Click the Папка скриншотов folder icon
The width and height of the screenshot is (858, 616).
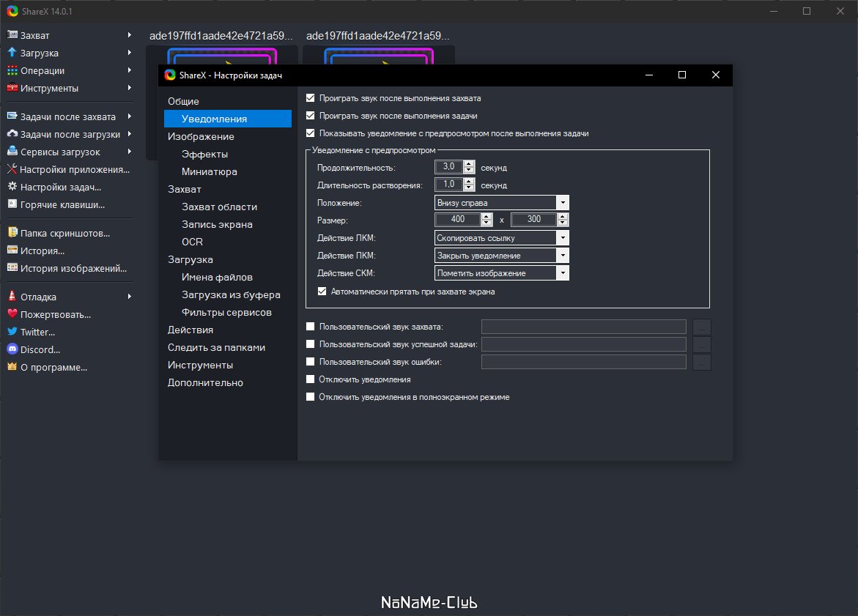coord(12,233)
